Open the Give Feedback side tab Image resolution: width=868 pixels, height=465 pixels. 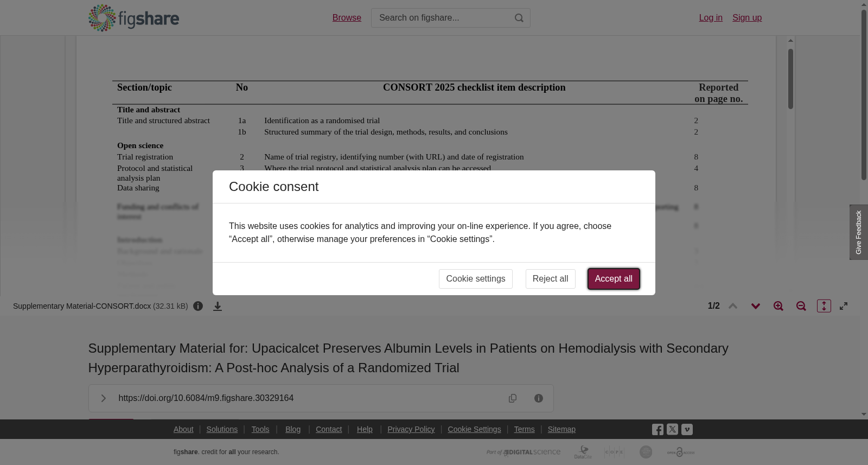pos(859,232)
